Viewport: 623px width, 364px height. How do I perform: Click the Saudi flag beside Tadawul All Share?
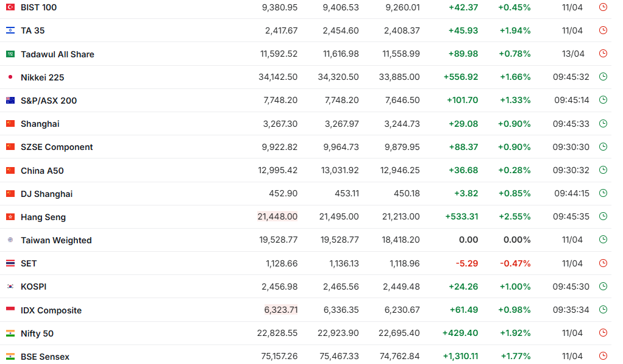pyautogui.click(x=10, y=54)
